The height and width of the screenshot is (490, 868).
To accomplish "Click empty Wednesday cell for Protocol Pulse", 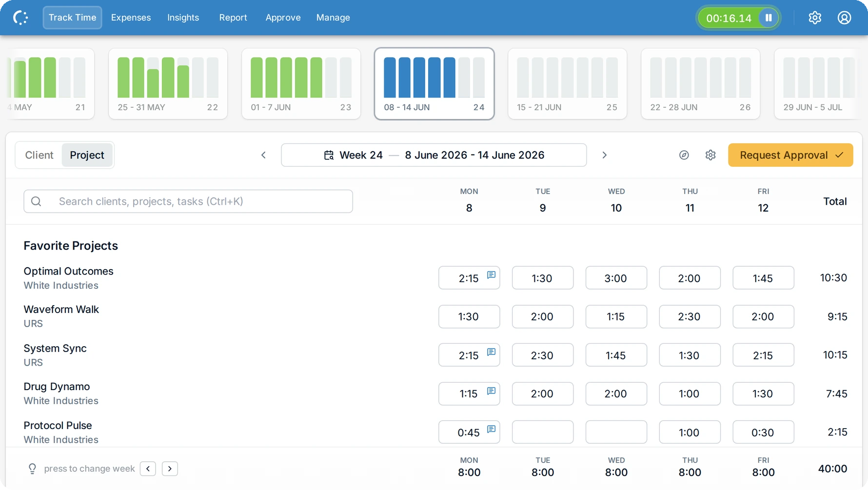I will (x=616, y=432).
